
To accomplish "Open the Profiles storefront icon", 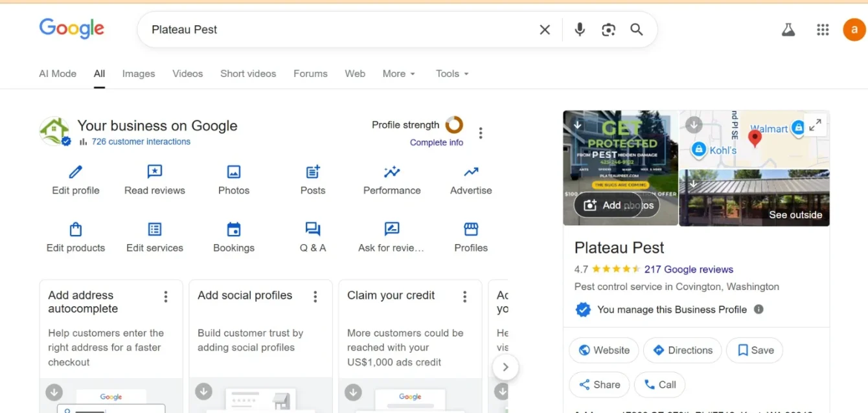I will tap(471, 229).
